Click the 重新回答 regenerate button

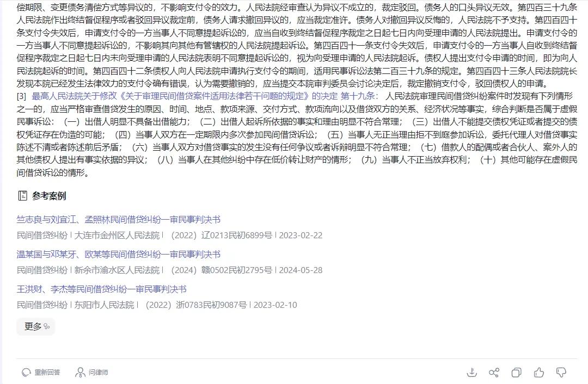[41, 373]
